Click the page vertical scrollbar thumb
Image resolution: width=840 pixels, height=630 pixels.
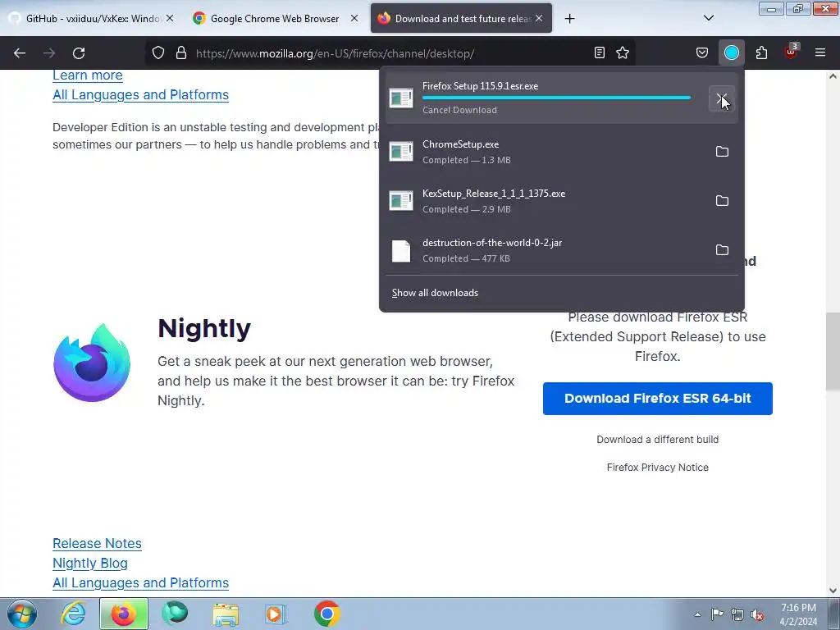point(833,351)
